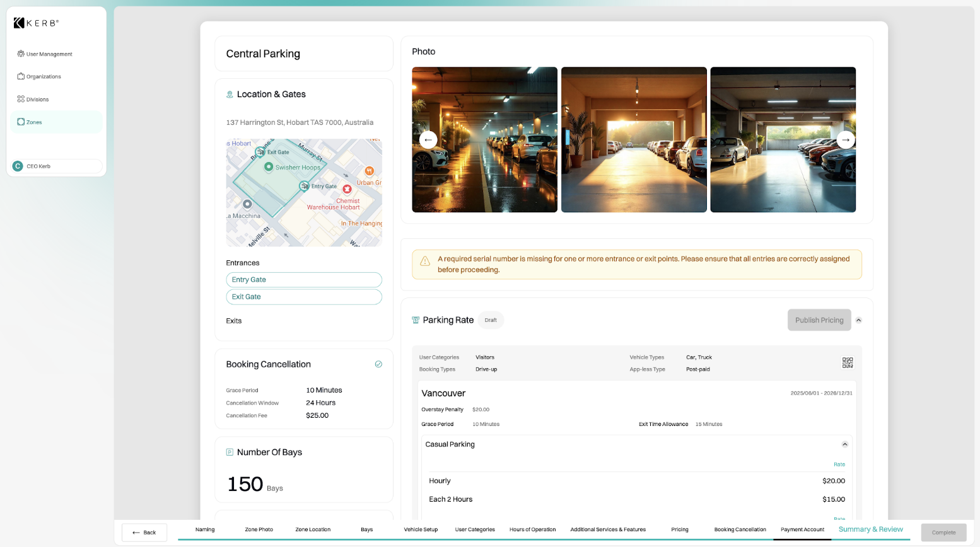Click the Swisherr Hoops map pin
Viewport: 980px width, 547px height.
269,167
